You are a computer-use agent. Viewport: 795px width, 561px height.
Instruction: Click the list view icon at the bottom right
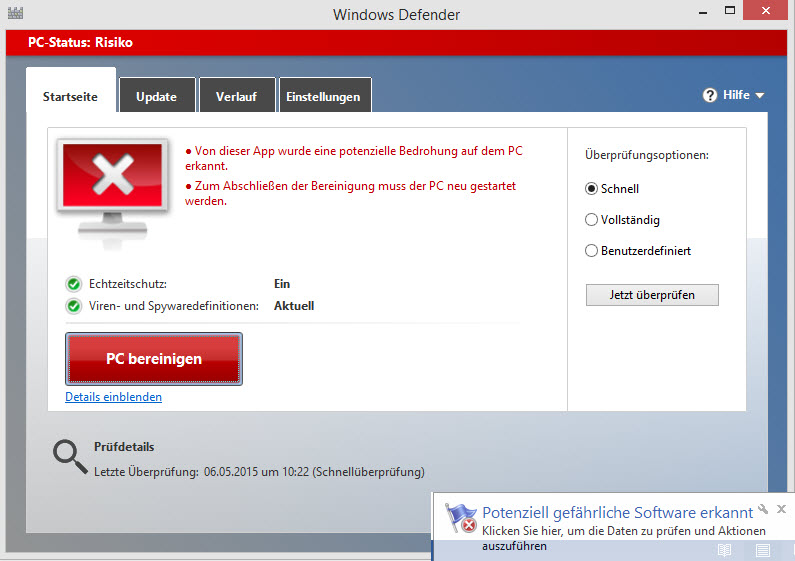(763, 550)
